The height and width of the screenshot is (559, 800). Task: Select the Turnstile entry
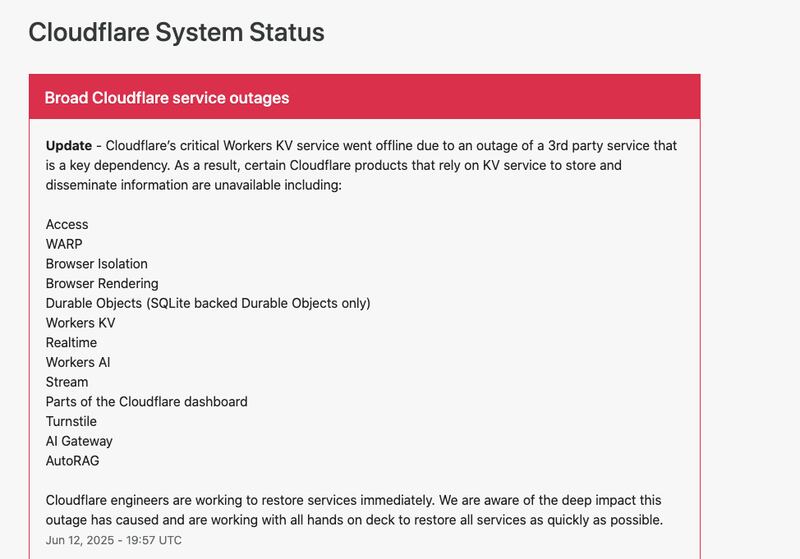click(71, 421)
